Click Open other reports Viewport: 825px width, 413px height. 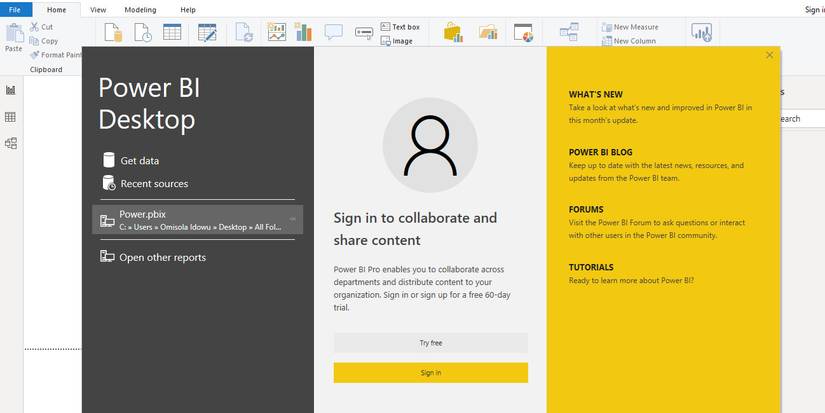point(153,257)
